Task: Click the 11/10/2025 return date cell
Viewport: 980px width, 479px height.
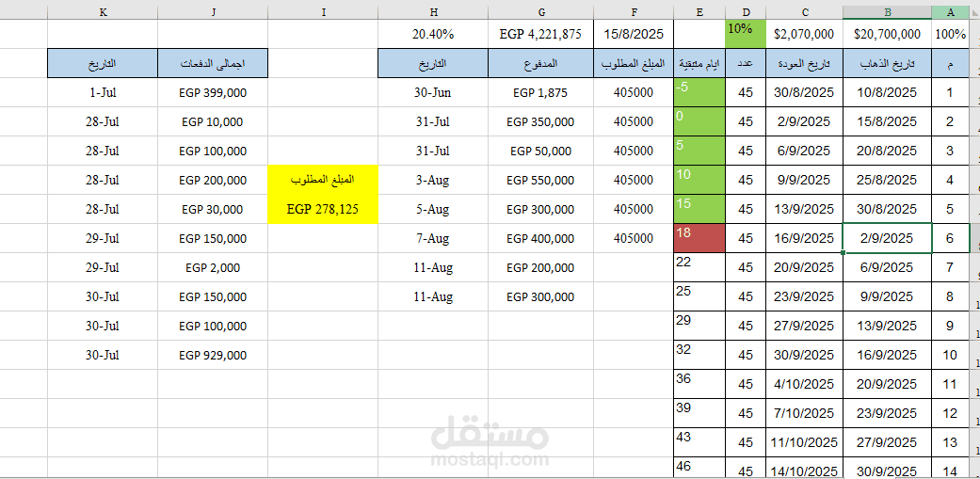Action: point(804,442)
